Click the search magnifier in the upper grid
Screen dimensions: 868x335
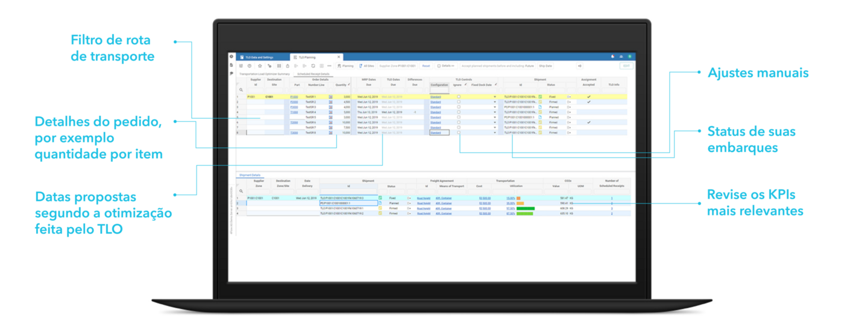pos(241,90)
